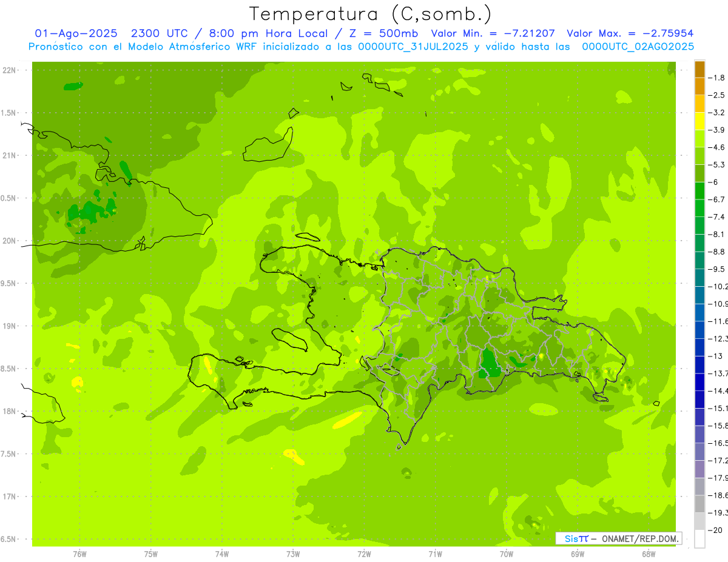Click the -4.6 colorbar value

click(717, 147)
